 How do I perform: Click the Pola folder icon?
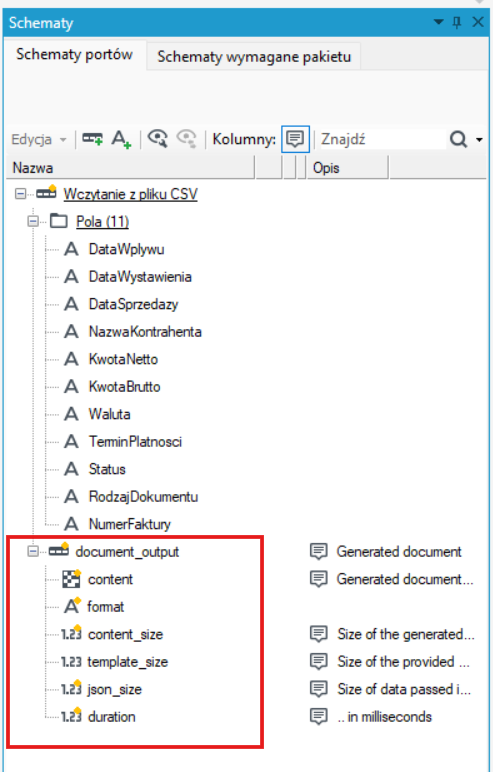click(x=59, y=221)
